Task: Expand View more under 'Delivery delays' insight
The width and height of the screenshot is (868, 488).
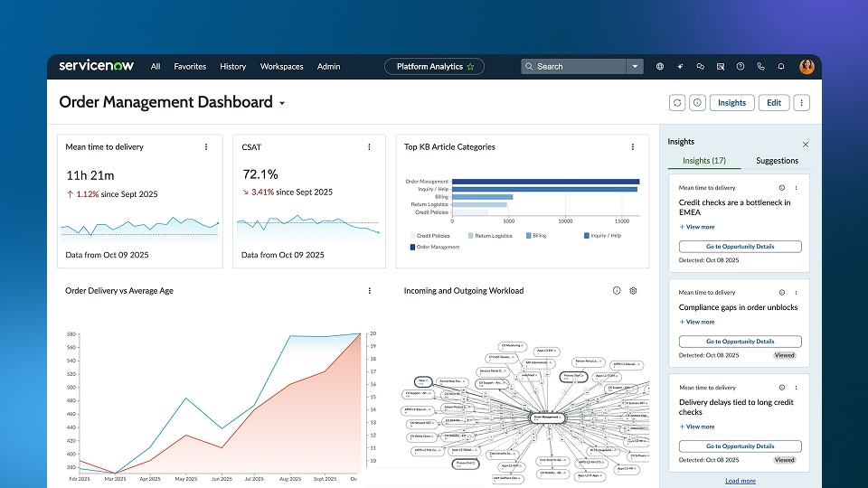Action: click(x=697, y=427)
